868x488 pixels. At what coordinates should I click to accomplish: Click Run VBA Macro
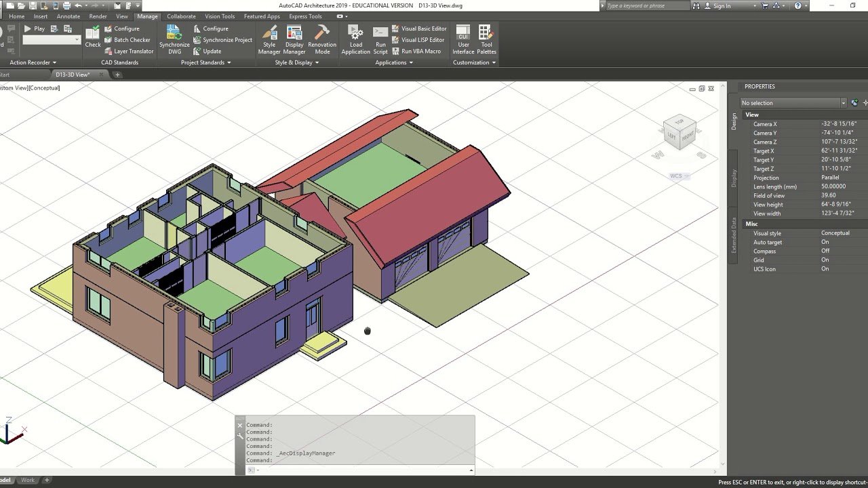tap(416, 51)
